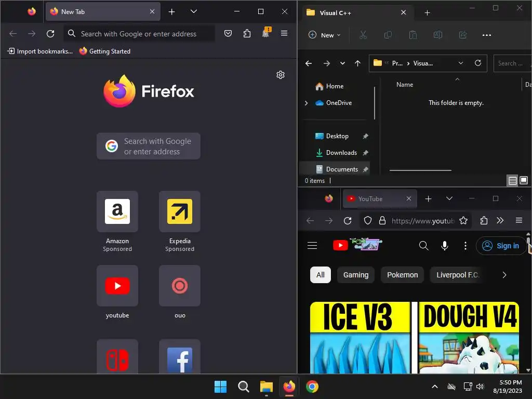Reload the YouTube page
The height and width of the screenshot is (399, 532).
click(x=348, y=220)
